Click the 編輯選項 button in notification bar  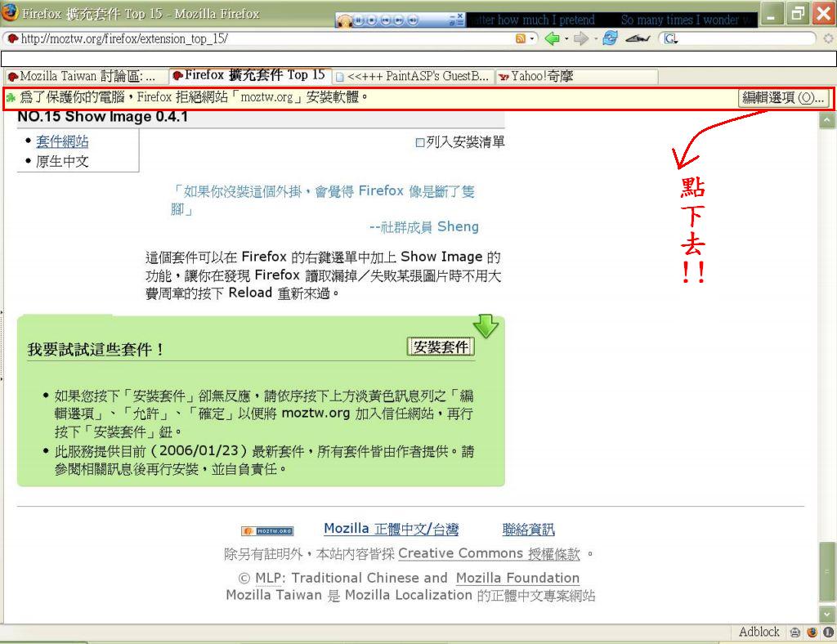pos(782,98)
